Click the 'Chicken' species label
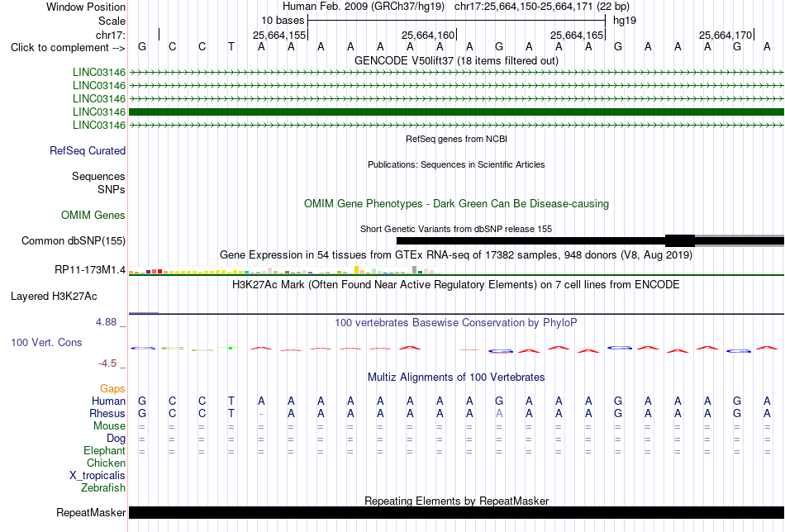The width and height of the screenshot is (785, 532). click(x=106, y=463)
